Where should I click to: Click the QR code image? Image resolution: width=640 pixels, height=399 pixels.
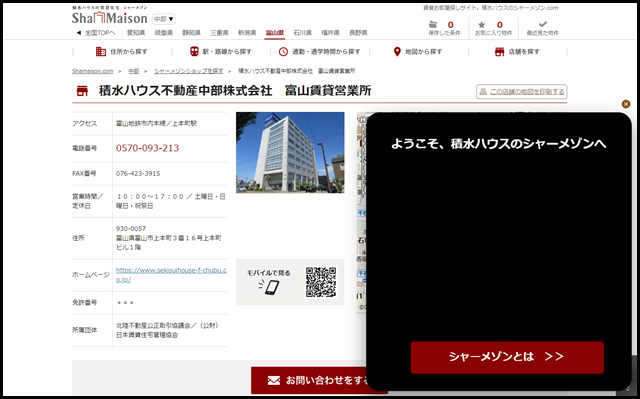click(321, 282)
